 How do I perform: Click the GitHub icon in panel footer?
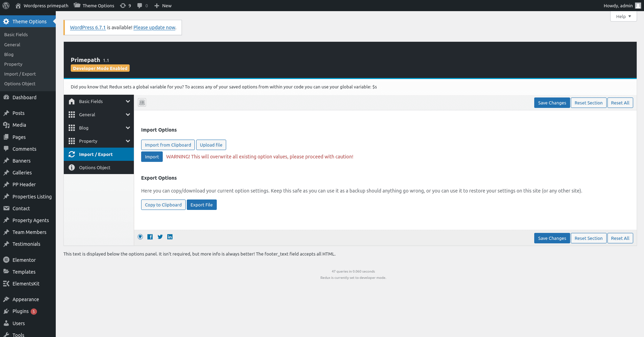pyautogui.click(x=140, y=237)
